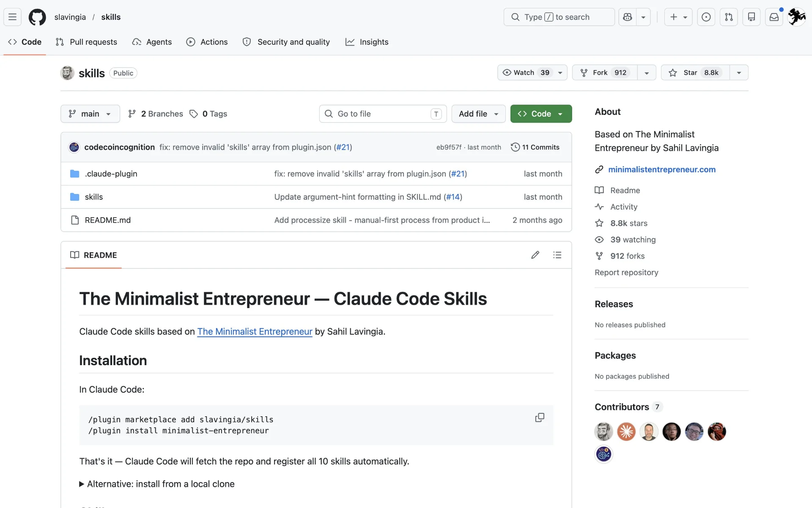Open the last contributor avatar on second row
812x508 pixels.
604,454
